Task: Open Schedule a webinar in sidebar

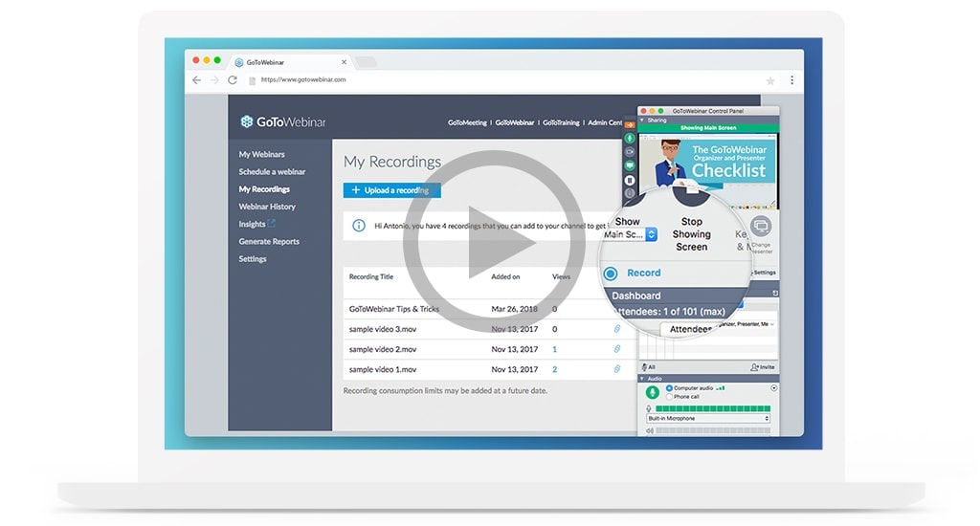Action: point(272,172)
